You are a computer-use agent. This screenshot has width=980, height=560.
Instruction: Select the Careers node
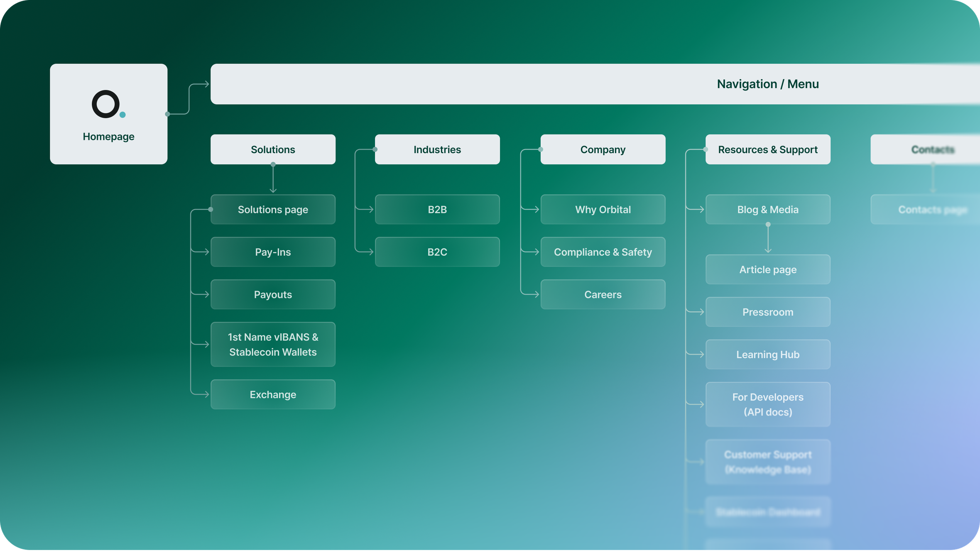(603, 294)
